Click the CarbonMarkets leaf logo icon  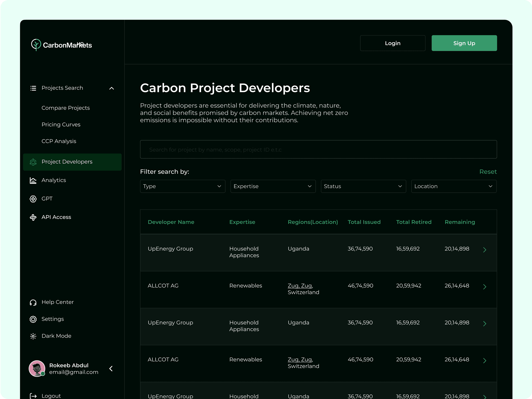tap(36, 45)
